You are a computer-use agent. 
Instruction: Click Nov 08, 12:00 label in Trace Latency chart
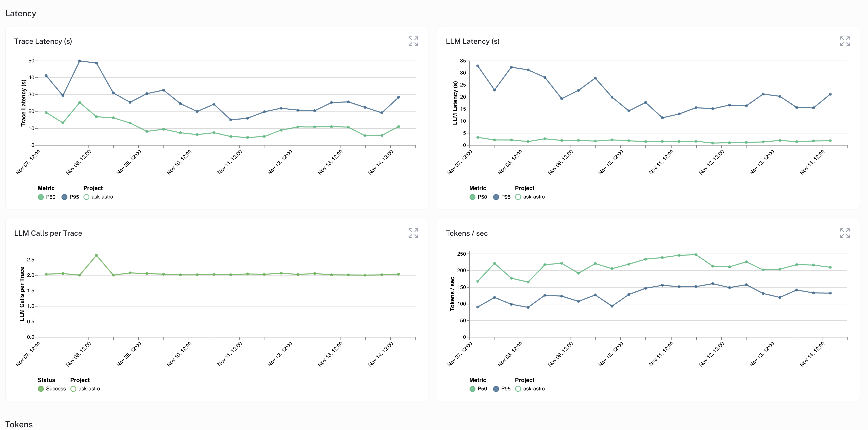pos(79,162)
